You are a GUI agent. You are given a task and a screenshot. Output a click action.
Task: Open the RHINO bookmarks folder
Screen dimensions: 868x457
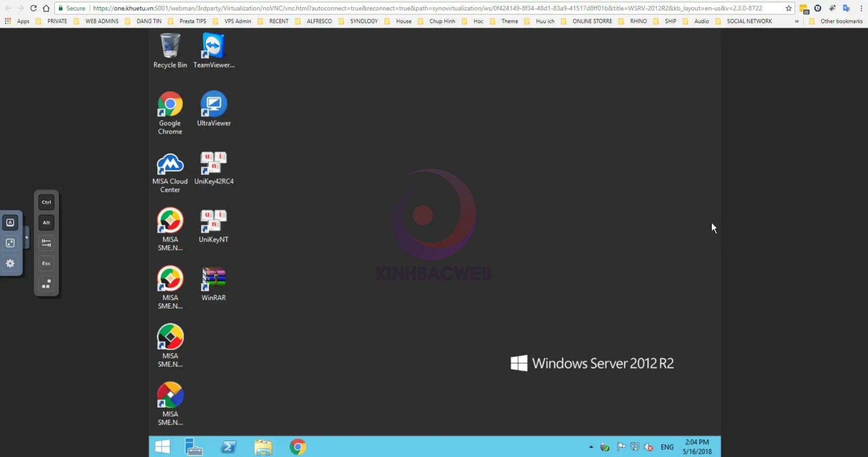coord(633,21)
